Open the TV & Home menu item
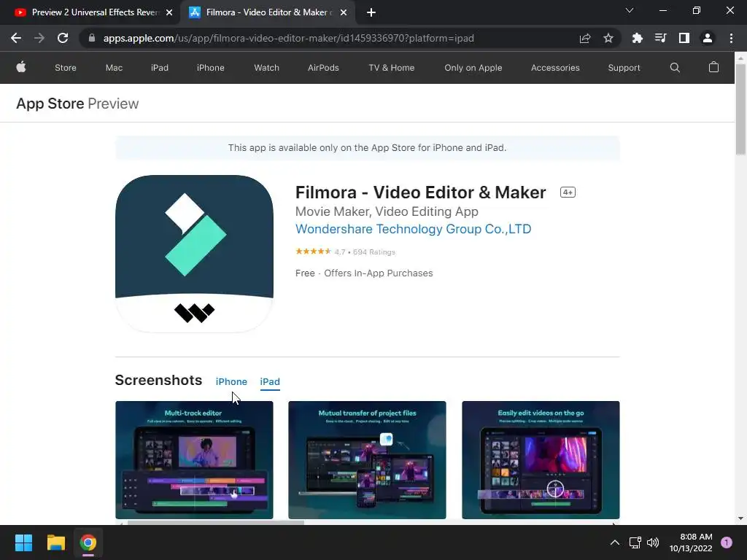This screenshot has width=747, height=560. click(x=392, y=68)
